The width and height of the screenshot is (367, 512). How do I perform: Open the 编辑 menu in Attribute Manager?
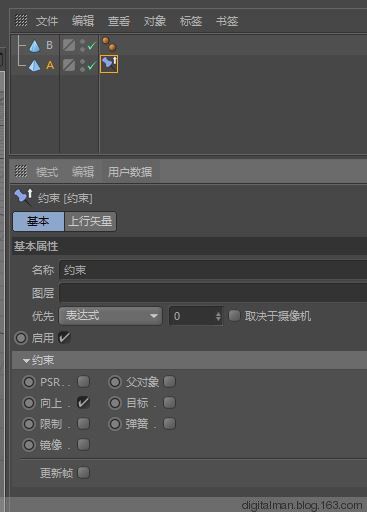pyautogui.click(x=83, y=172)
